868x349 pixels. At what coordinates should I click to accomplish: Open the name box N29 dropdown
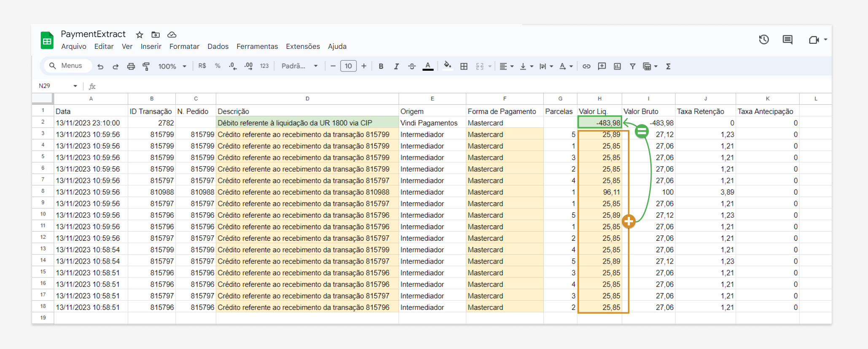tap(75, 86)
